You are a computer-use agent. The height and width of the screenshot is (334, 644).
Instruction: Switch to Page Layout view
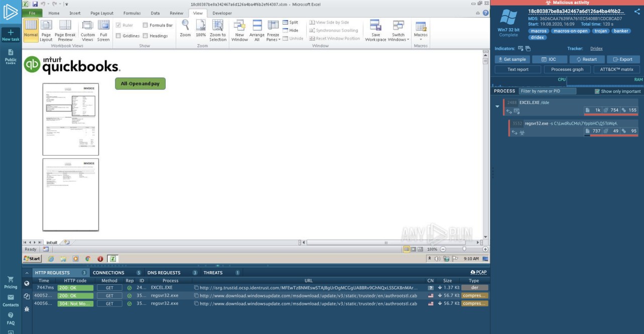pyautogui.click(x=46, y=31)
